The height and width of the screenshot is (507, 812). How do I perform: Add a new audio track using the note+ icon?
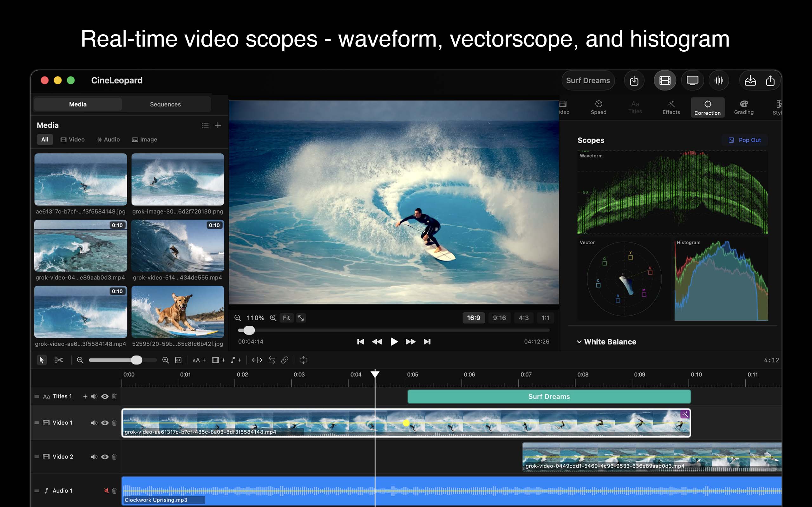[236, 360]
